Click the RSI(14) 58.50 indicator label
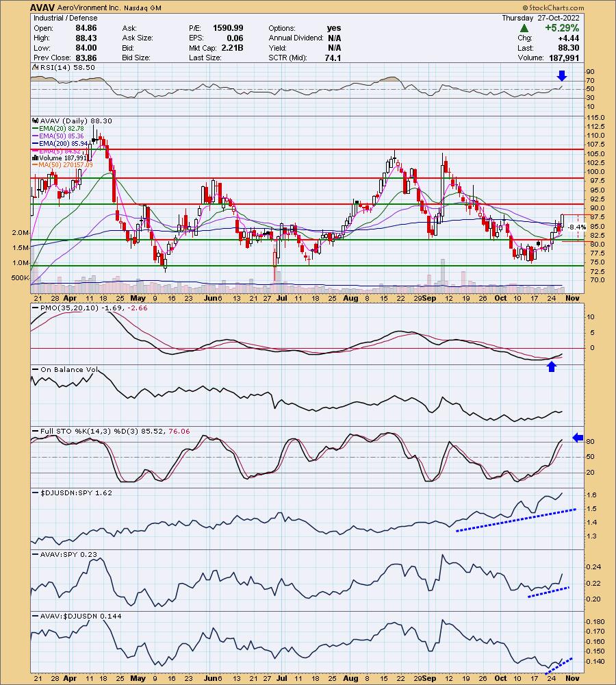616x685 pixels. point(64,67)
